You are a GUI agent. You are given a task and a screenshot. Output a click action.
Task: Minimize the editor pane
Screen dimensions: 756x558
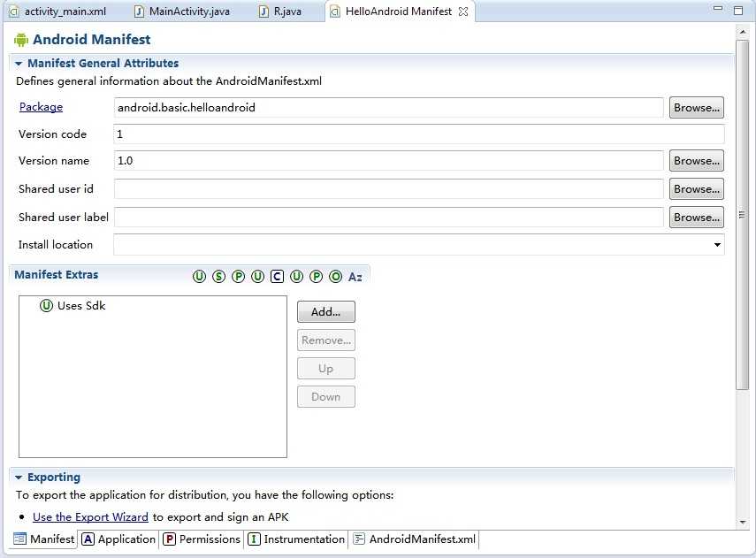[718, 8]
